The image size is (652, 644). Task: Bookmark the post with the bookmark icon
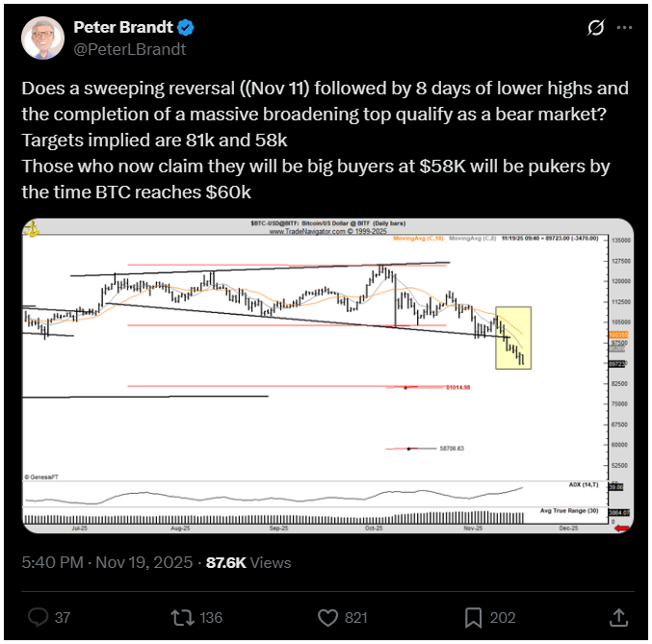(473, 617)
